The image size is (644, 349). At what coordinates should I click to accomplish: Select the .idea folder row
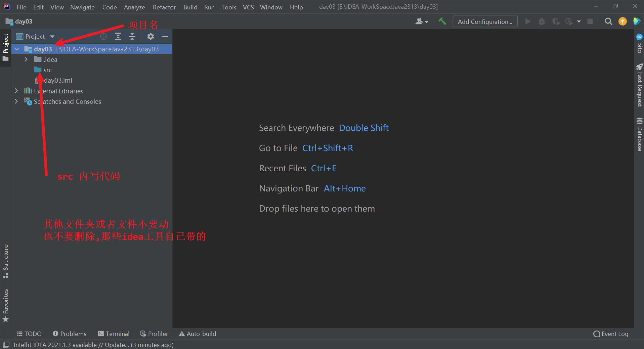92,59
